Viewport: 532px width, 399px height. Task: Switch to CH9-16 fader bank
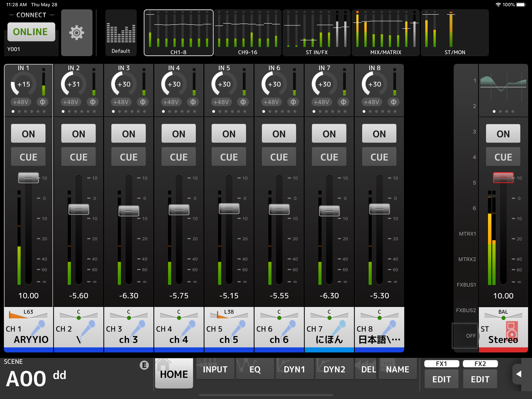click(248, 33)
